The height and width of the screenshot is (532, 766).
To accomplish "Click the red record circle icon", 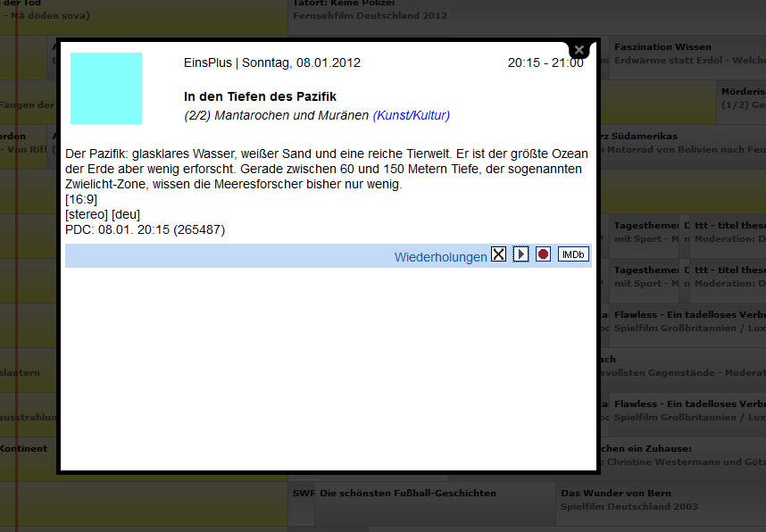I will pos(543,254).
